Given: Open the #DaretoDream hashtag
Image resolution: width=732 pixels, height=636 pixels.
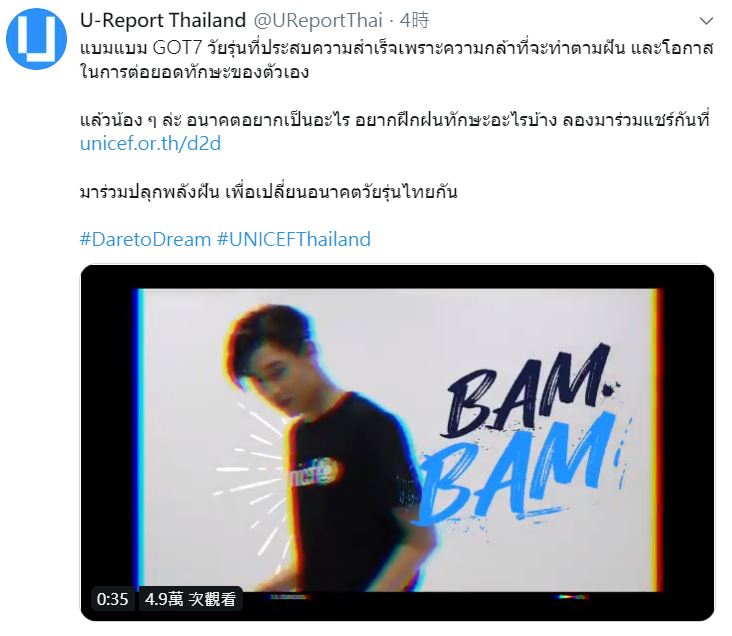Looking at the screenshot, I should [x=145, y=240].
